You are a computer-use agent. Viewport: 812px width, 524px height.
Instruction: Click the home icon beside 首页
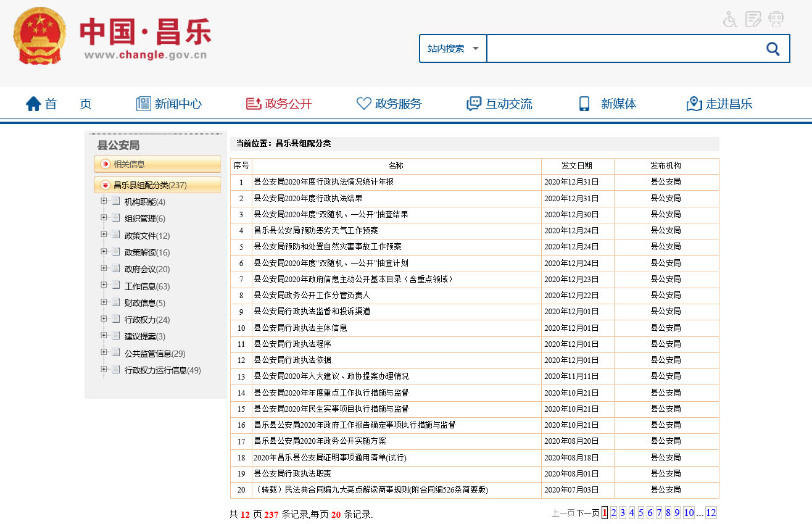[33, 104]
